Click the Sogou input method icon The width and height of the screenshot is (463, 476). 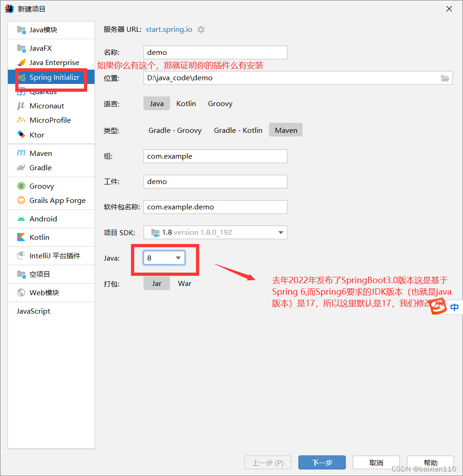click(439, 306)
